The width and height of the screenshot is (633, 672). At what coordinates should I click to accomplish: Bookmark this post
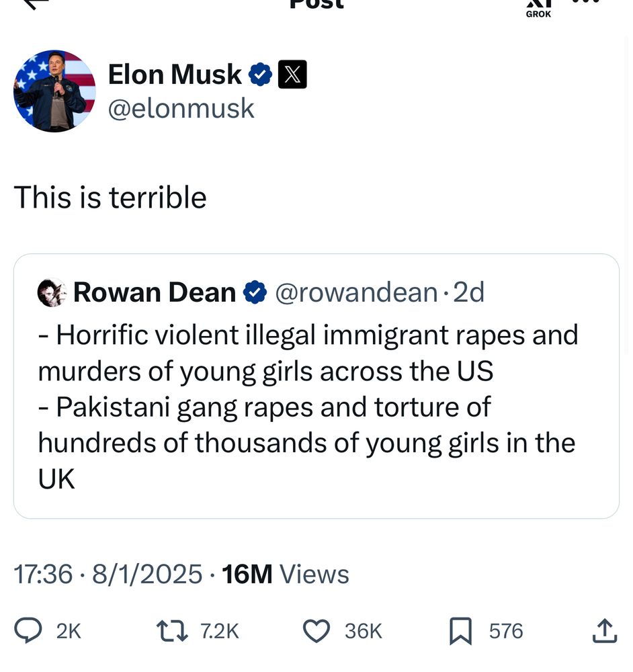(460, 631)
